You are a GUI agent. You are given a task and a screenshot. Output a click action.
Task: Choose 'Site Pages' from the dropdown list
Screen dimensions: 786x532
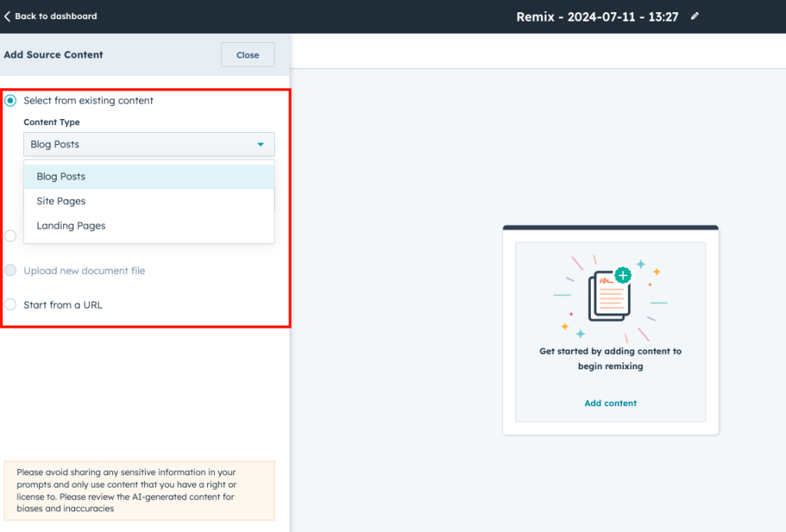(x=61, y=201)
